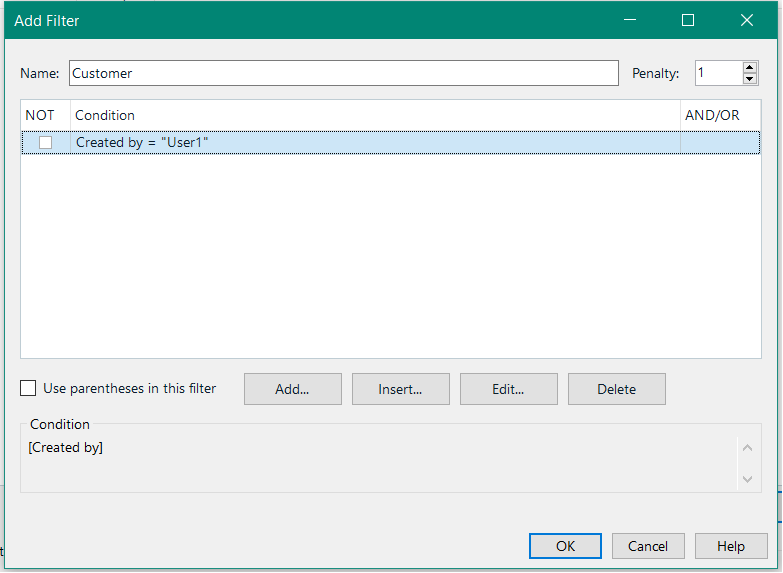
Task: Cancel the Add Filter dialog
Action: click(x=647, y=546)
